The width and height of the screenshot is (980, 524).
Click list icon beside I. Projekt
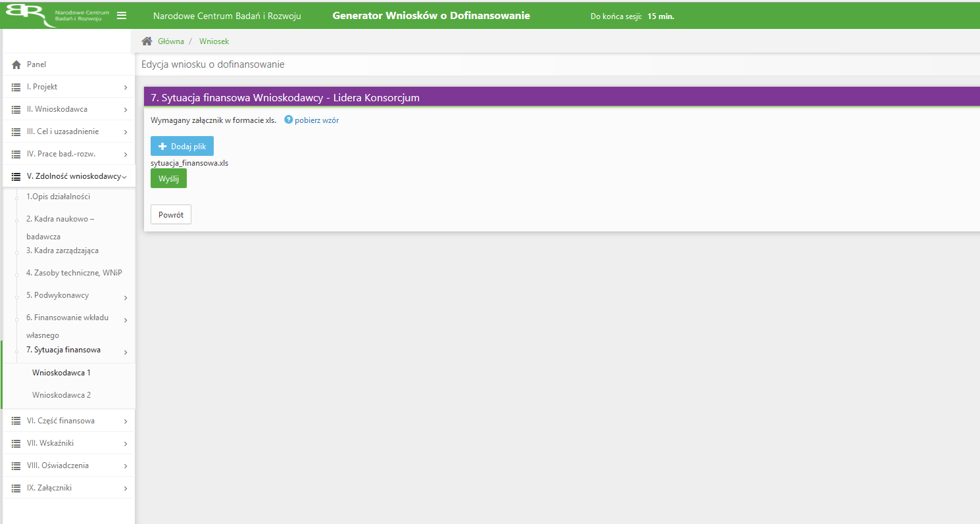(x=16, y=87)
